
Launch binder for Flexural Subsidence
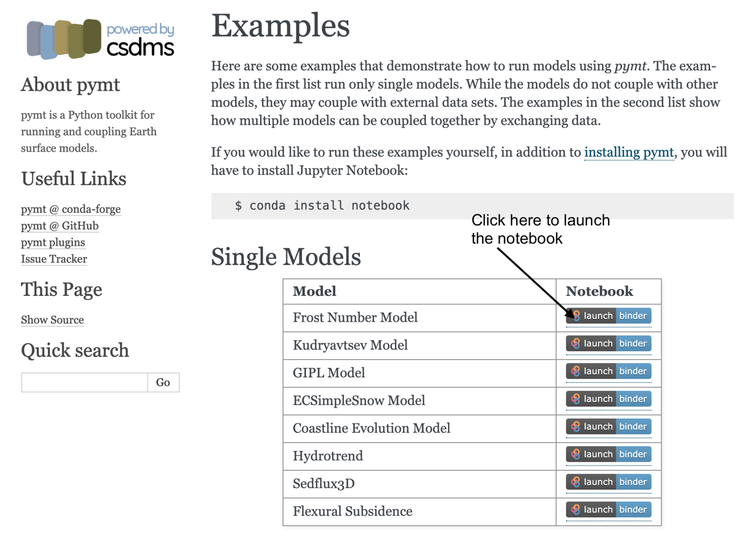[x=608, y=509]
